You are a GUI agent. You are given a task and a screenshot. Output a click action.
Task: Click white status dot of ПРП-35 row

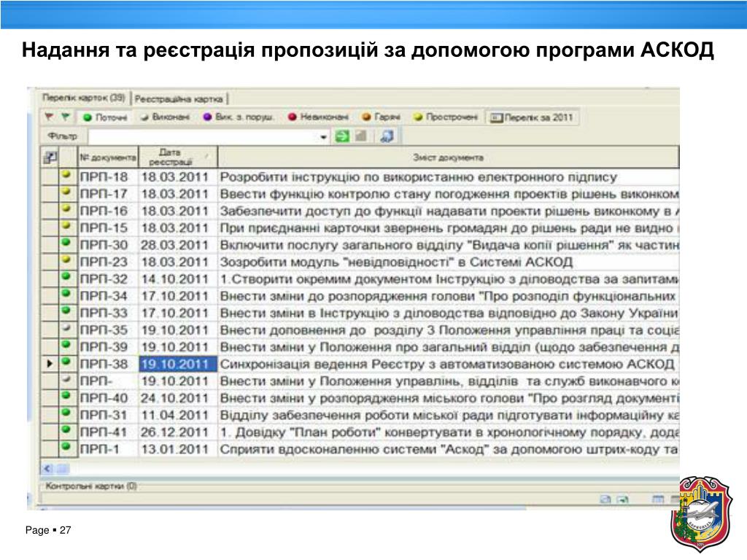point(66,327)
